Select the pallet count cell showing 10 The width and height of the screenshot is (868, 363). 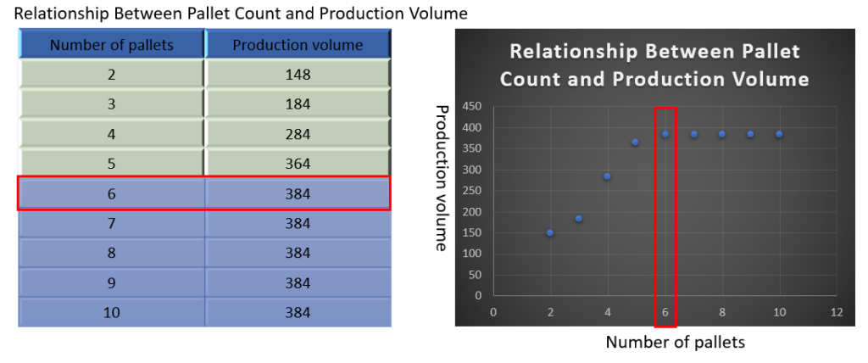(111, 312)
